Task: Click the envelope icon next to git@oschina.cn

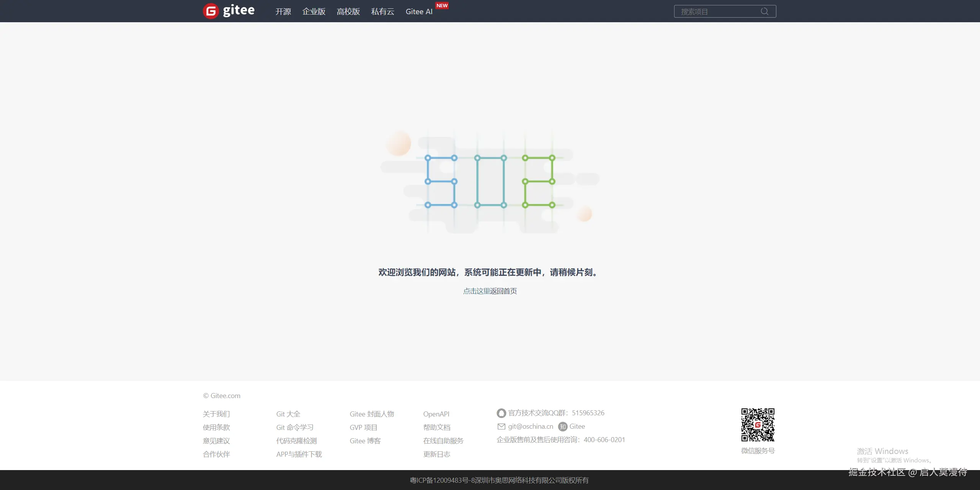Action: (x=501, y=426)
